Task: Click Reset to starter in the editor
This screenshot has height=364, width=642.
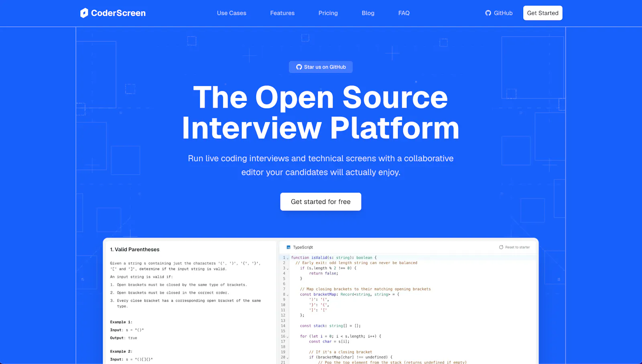Action: pyautogui.click(x=514, y=247)
